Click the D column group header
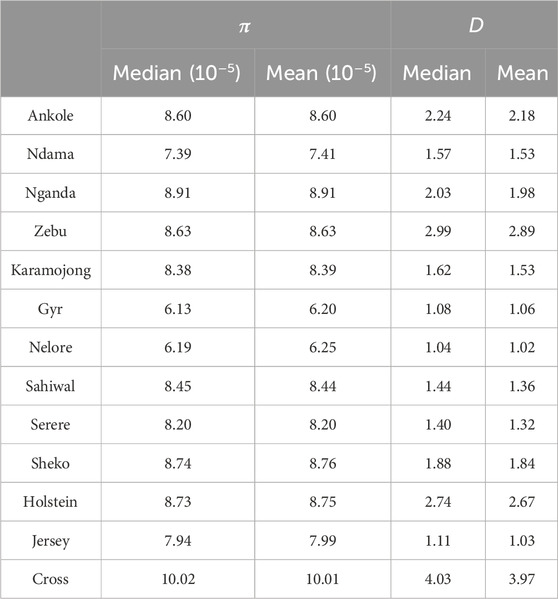This screenshot has height=599, width=558. pyautogui.click(x=474, y=25)
